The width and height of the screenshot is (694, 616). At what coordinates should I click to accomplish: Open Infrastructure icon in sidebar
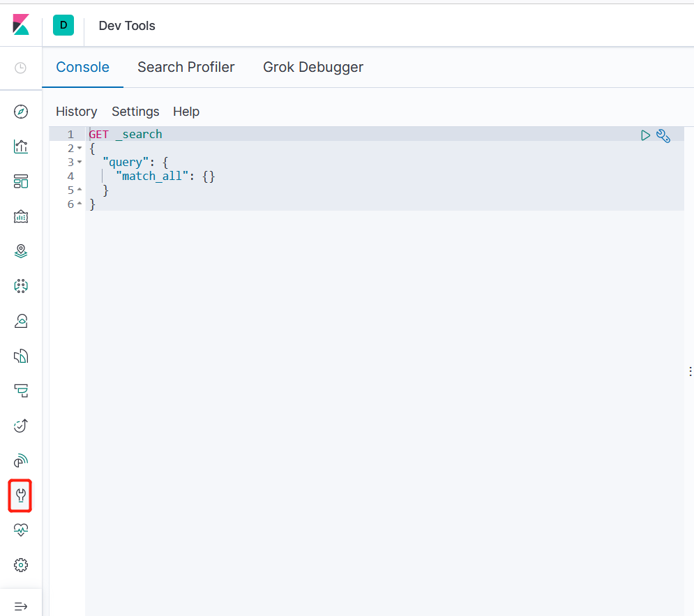click(x=21, y=321)
